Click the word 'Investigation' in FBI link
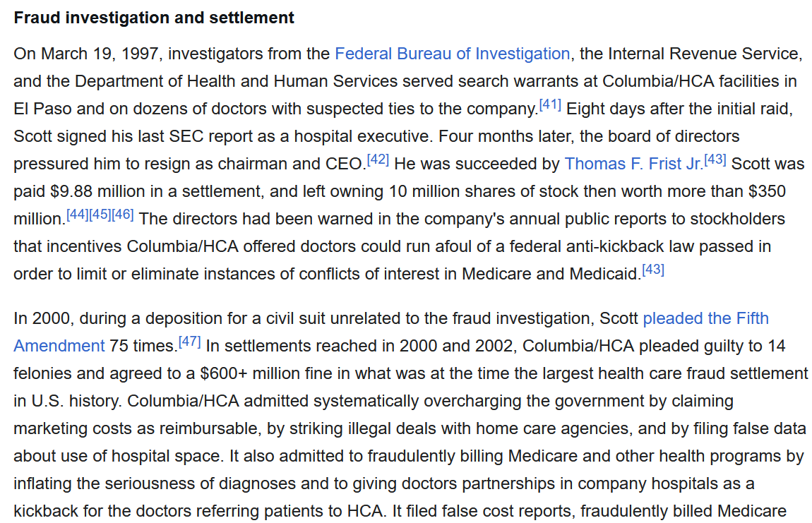812x523 pixels. point(522,54)
